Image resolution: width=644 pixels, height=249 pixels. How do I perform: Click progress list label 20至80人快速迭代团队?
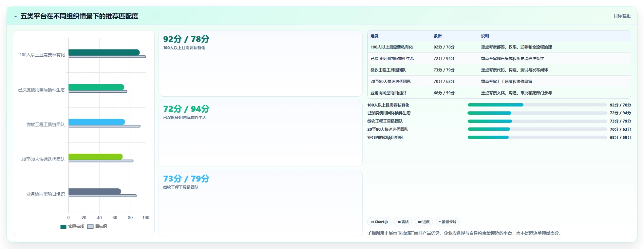point(388,129)
